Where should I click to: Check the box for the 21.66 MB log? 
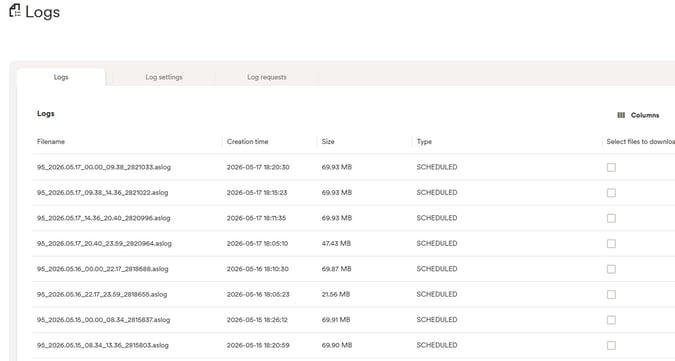(611, 294)
